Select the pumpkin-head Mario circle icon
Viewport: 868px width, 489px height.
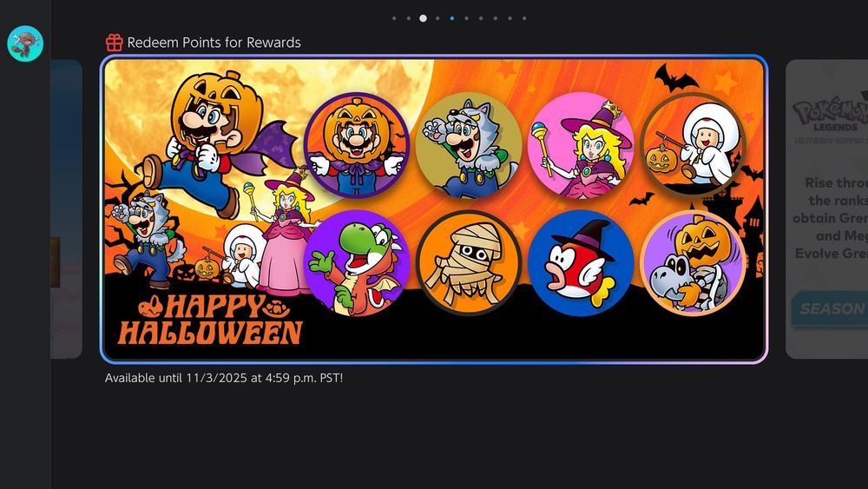[x=357, y=145]
